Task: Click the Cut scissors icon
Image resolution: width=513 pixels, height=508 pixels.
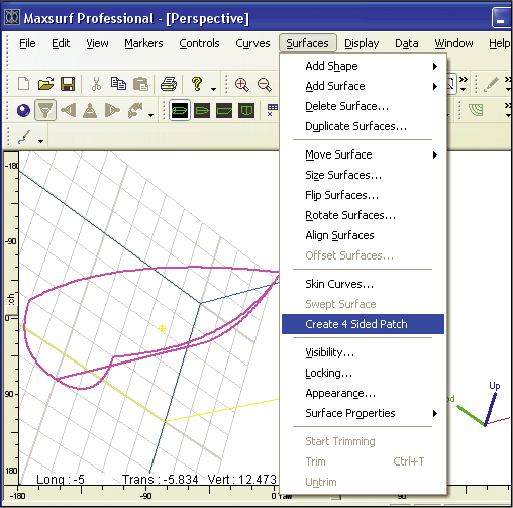Action: (96, 84)
